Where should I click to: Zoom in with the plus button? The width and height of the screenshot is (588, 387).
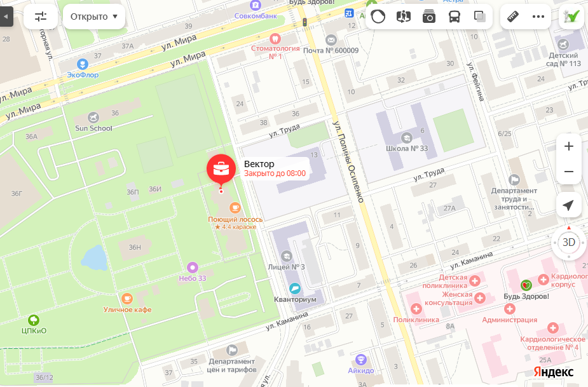pos(569,146)
